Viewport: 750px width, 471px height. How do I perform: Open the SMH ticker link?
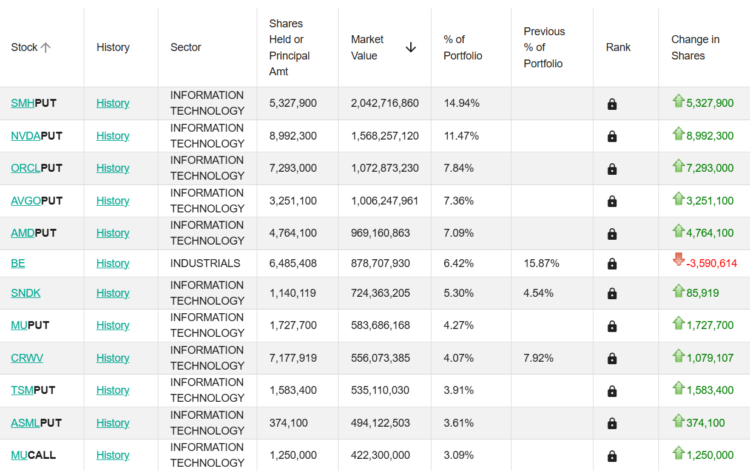tap(22, 103)
